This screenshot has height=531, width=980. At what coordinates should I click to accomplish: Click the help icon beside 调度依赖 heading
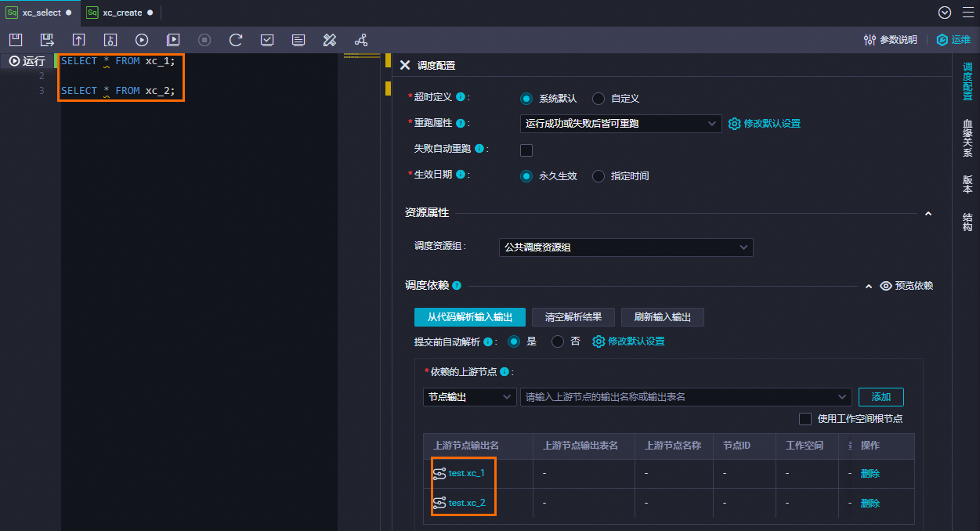[x=457, y=286]
